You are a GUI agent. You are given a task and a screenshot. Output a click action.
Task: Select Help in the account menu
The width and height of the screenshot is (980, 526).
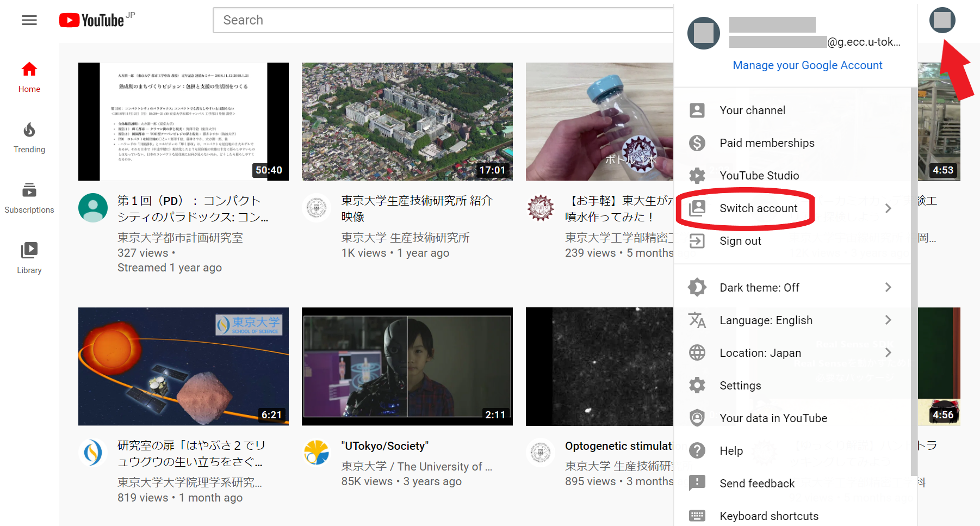click(x=792, y=450)
